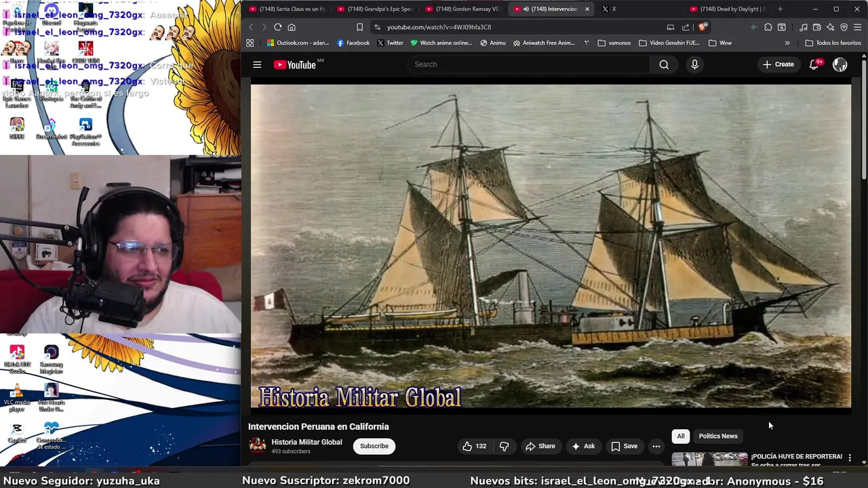Open PlayStation Accessories desktop icon
Image resolution: width=868 pixels, height=488 pixels.
point(85,131)
